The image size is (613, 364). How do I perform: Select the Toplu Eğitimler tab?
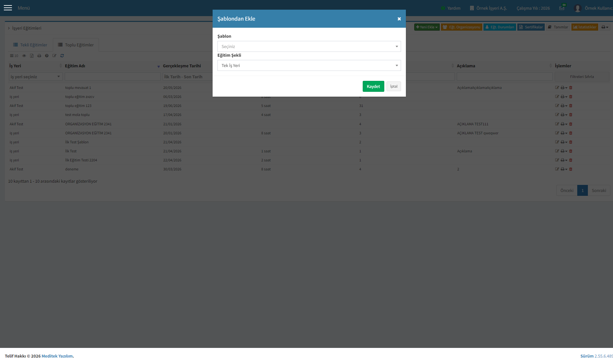76,45
